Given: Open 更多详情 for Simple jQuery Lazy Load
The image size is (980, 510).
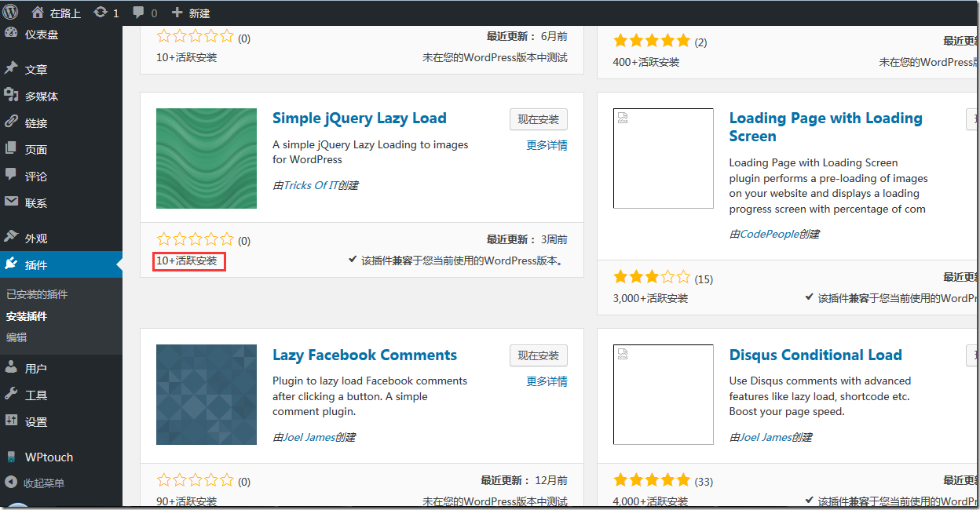Looking at the screenshot, I should point(547,145).
